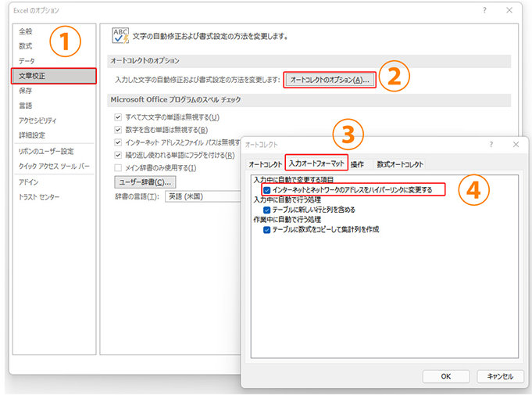The height and width of the screenshot is (395, 532).
Task: Open the 数式 category
Action: pyautogui.click(x=26, y=46)
